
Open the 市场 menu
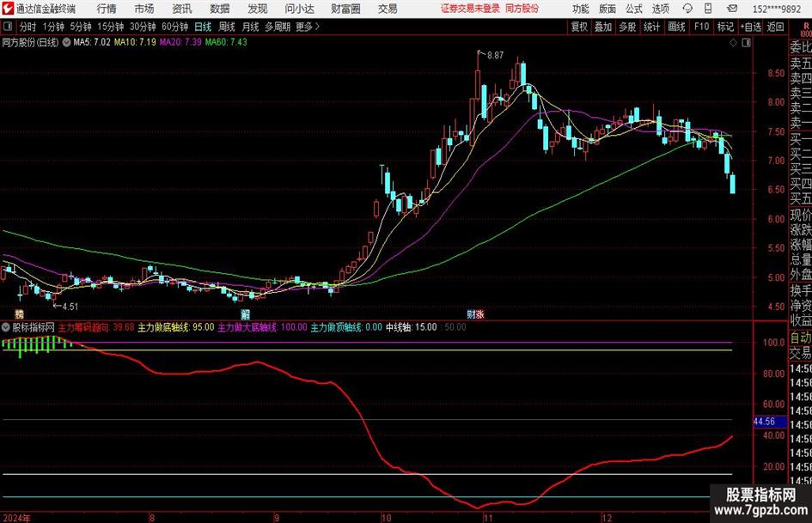pos(144,9)
